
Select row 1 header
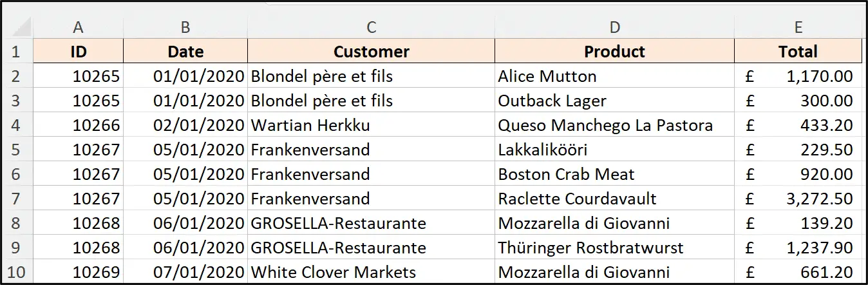click(x=17, y=52)
